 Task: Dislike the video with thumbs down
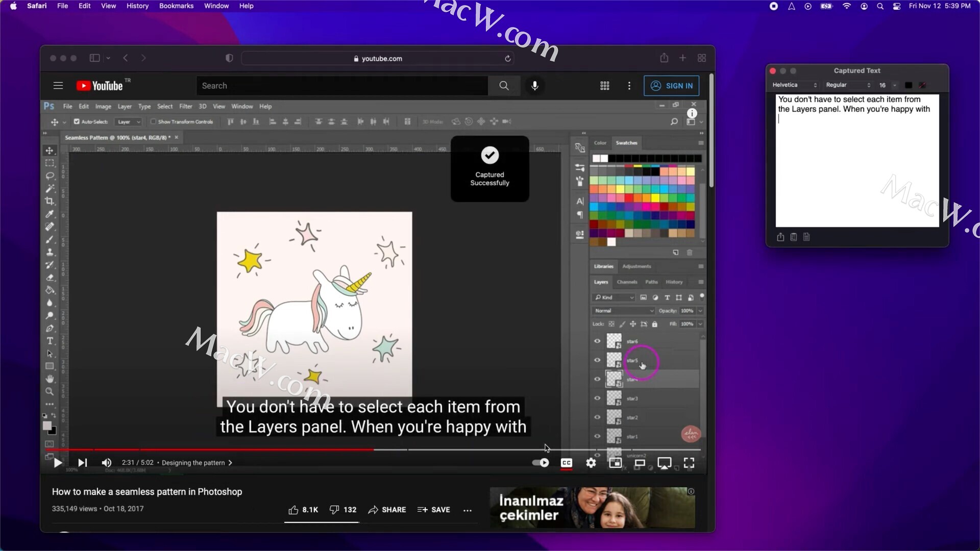[343, 510]
